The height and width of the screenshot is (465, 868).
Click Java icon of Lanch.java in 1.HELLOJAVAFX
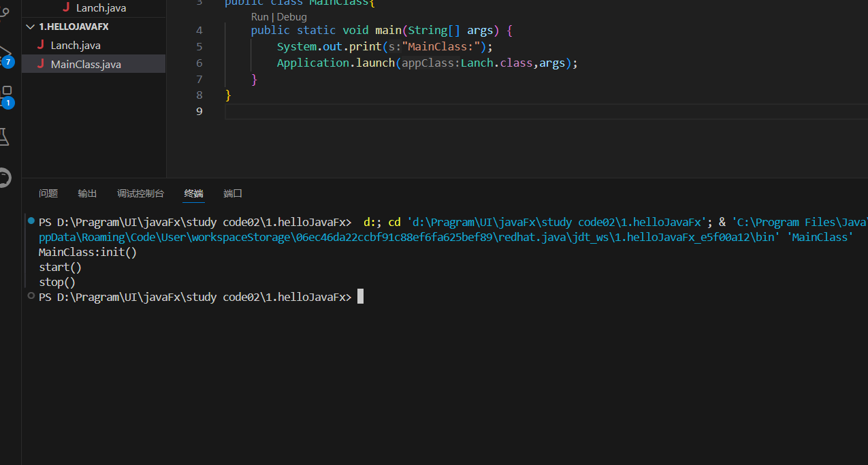(41, 45)
